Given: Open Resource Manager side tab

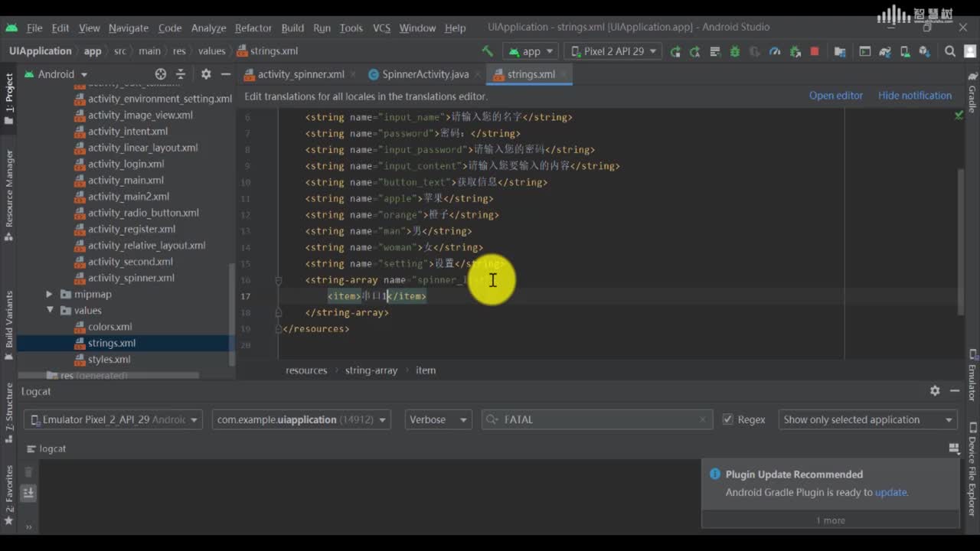Looking at the screenshot, I should click(x=9, y=195).
